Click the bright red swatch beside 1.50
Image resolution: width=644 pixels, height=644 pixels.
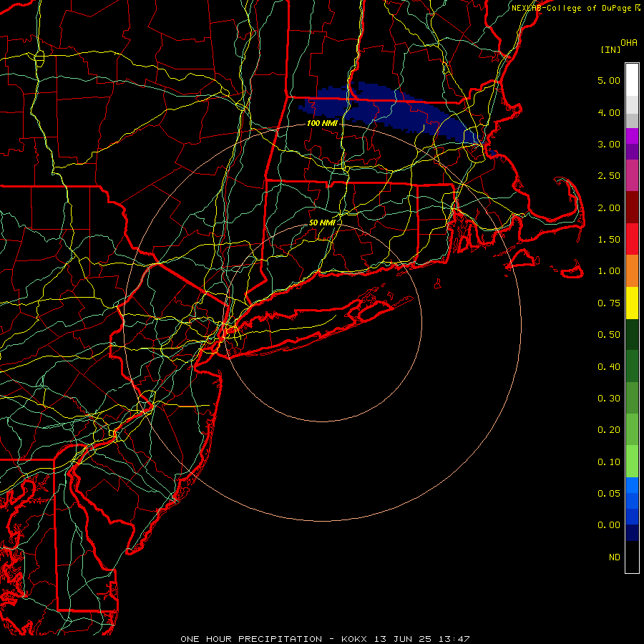632,239
